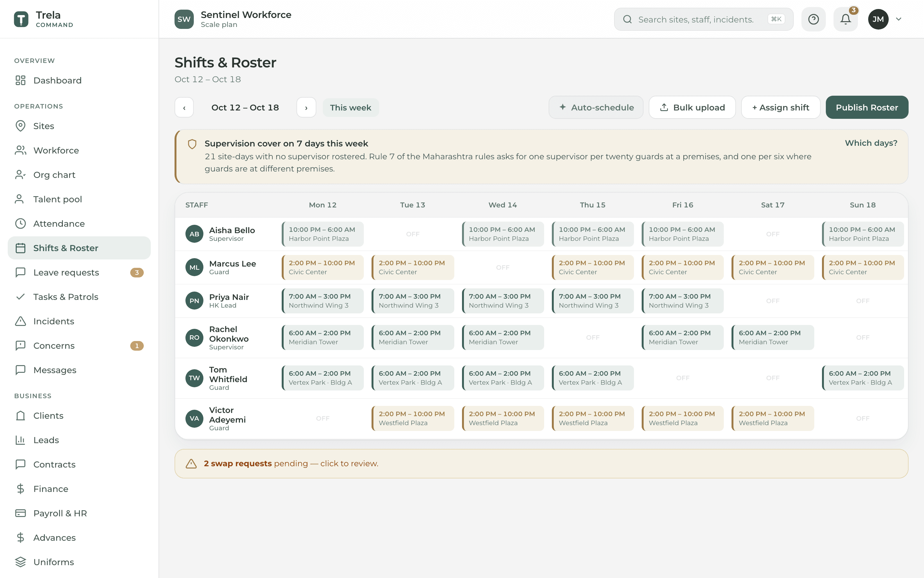Click the Finance dollar icon

pos(20,489)
